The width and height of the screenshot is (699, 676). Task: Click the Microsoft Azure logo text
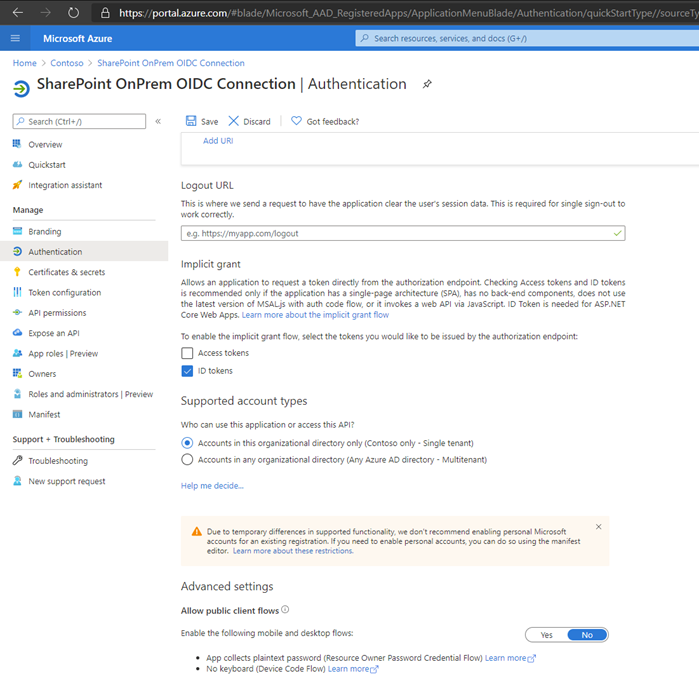tap(78, 39)
